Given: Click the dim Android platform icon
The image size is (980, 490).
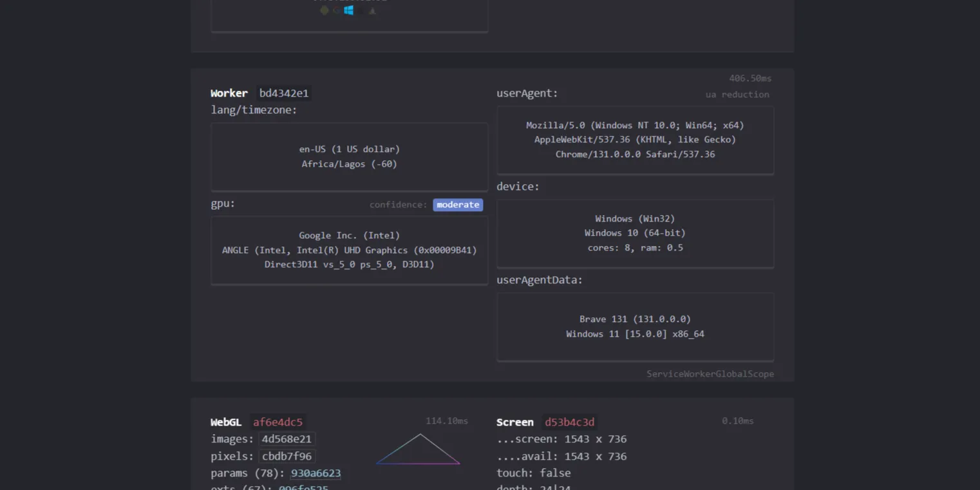Looking at the screenshot, I should (x=325, y=10).
